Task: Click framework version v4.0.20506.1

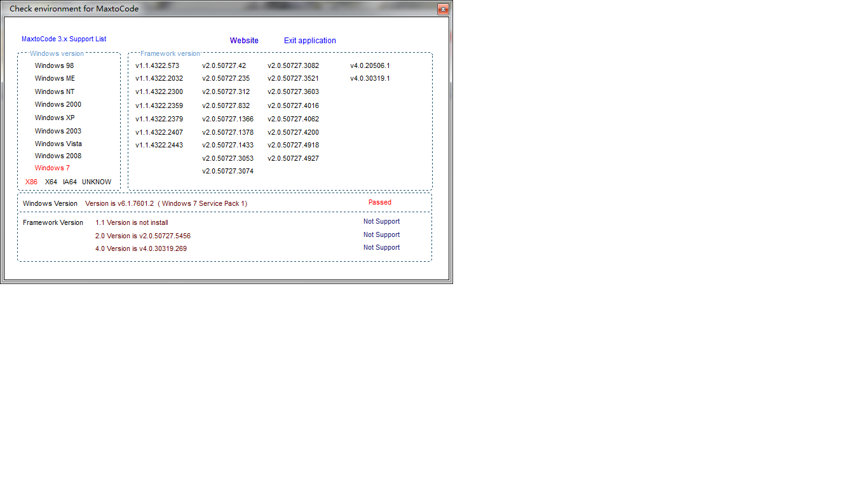Action: pyautogui.click(x=370, y=65)
